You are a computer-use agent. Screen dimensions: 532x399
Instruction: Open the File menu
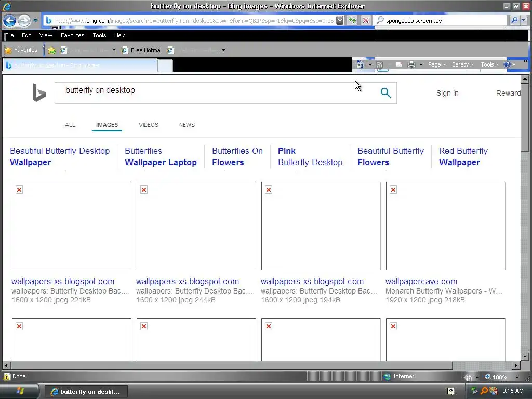(9, 35)
